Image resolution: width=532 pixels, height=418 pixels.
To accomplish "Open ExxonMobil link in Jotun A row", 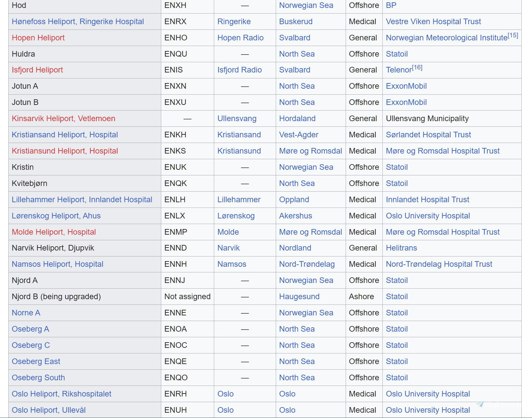I will pyautogui.click(x=406, y=86).
